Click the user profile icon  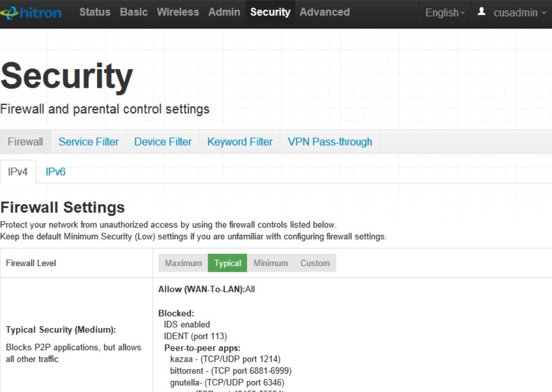(x=482, y=11)
